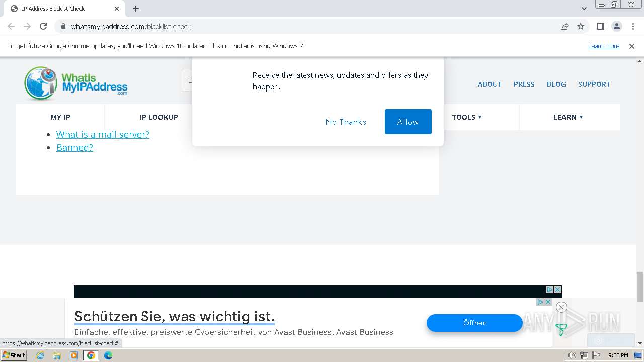
Task: Expand the LEARN dropdown menu
Action: point(568,117)
